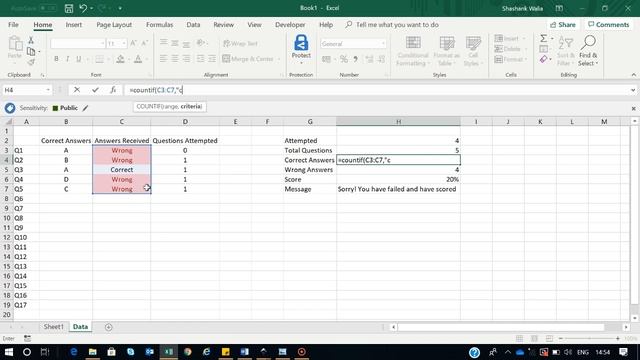Switch to the Formulas tab

tap(159, 25)
